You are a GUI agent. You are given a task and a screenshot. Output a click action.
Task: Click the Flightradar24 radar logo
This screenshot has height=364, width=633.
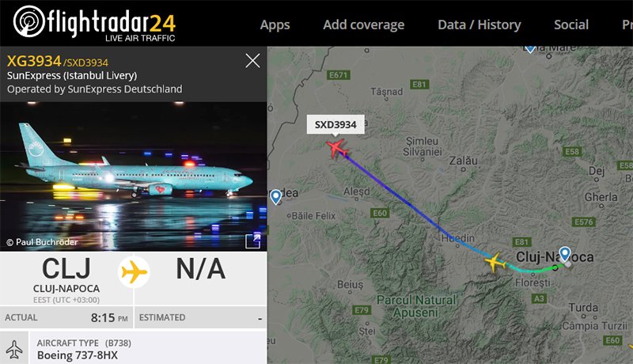point(29,21)
